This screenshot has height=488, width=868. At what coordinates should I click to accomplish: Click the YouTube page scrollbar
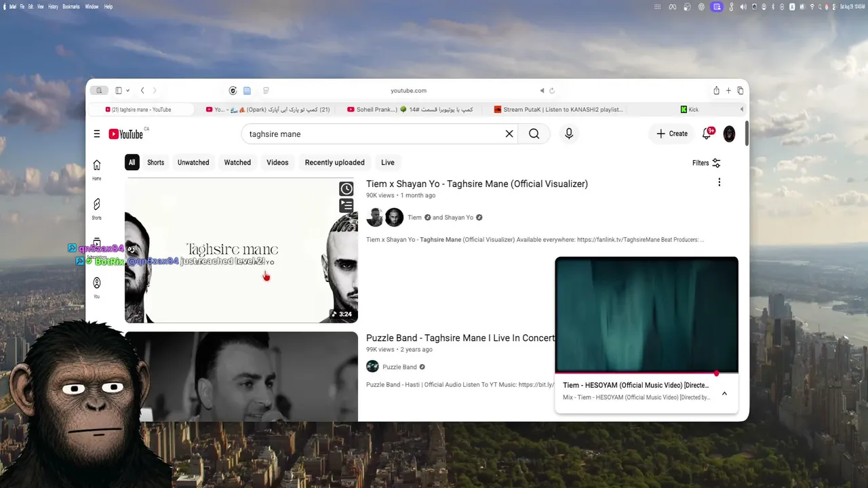tap(747, 134)
